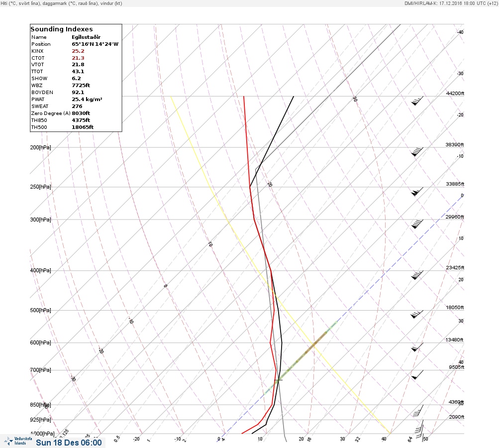
Task: Click the 13480ft height label
Action: 454,340
